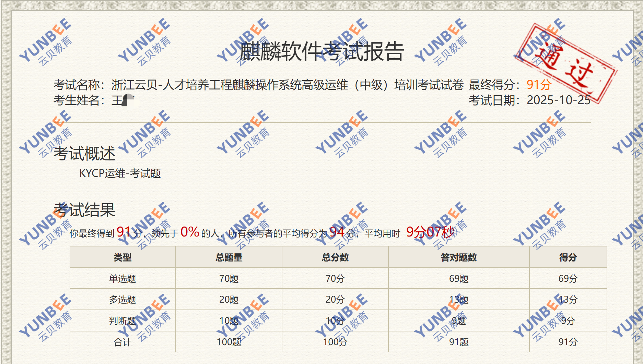Select the 单选题 row label
This screenshot has height=364, width=643.
(x=122, y=278)
